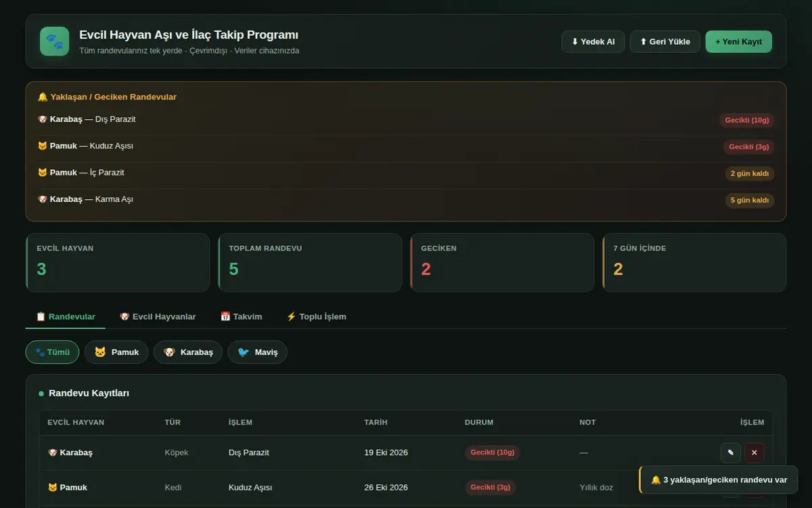Click the green paw logo icon
Viewport: 812px width, 508px height.
tap(54, 41)
